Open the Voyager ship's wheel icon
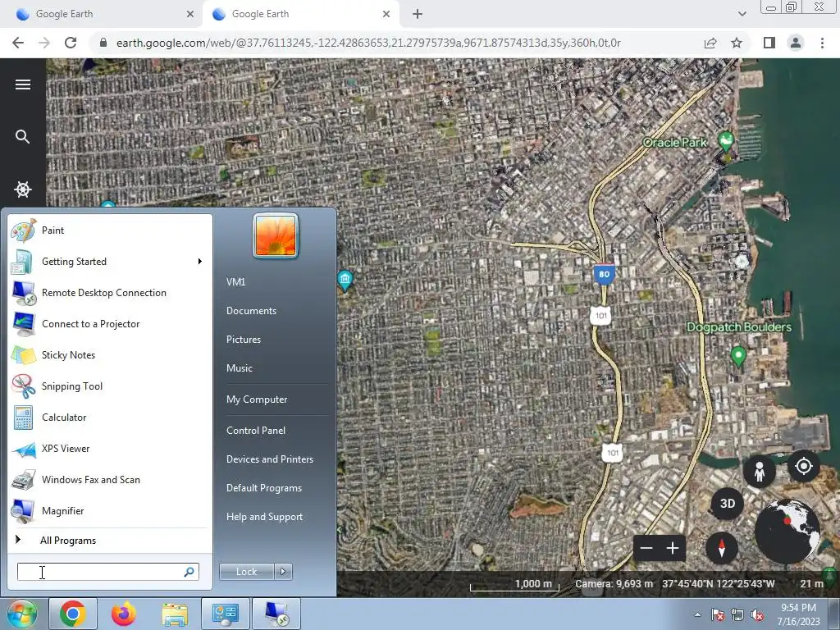 pos(22,189)
